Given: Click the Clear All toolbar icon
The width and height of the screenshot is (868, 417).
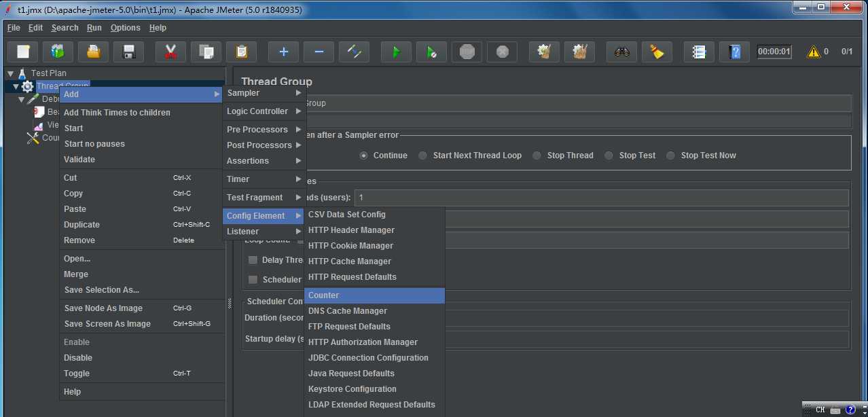Looking at the screenshot, I should [579, 52].
